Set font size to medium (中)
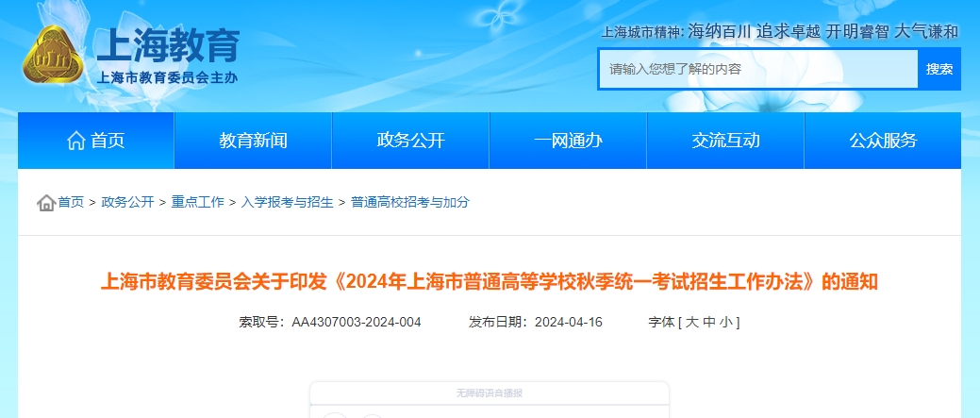This screenshot has height=418, width=980. pyautogui.click(x=709, y=323)
